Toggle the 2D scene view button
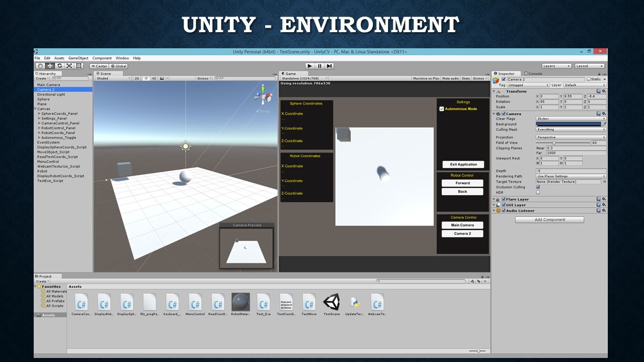The height and width of the screenshot is (362, 644). pyautogui.click(x=137, y=78)
